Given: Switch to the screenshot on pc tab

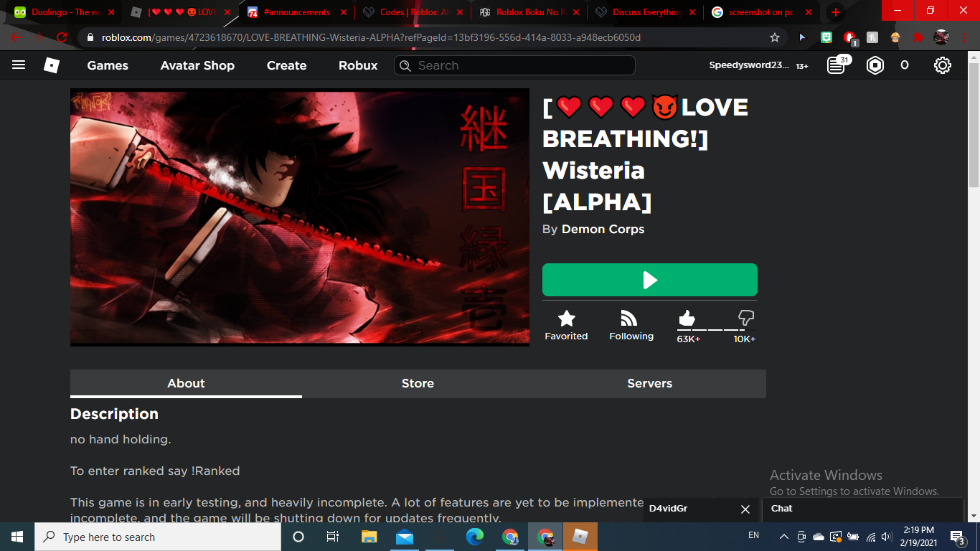Looking at the screenshot, I should [761, 12].
